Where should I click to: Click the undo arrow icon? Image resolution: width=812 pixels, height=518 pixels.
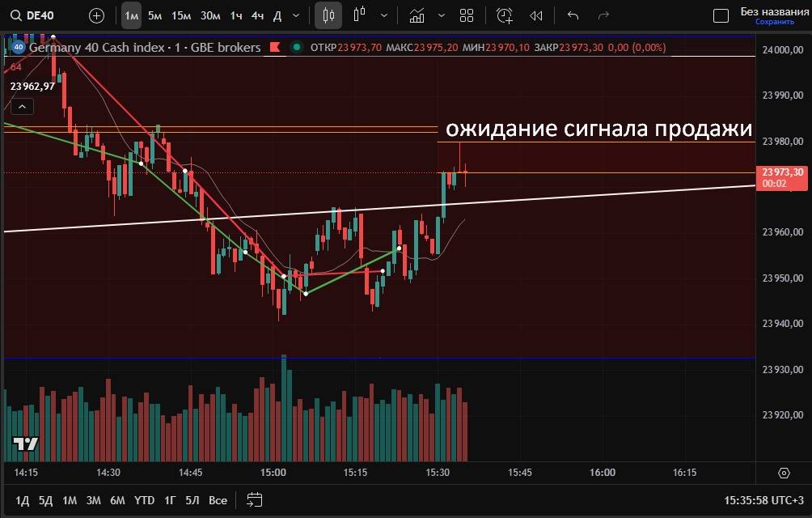point(573,15)
